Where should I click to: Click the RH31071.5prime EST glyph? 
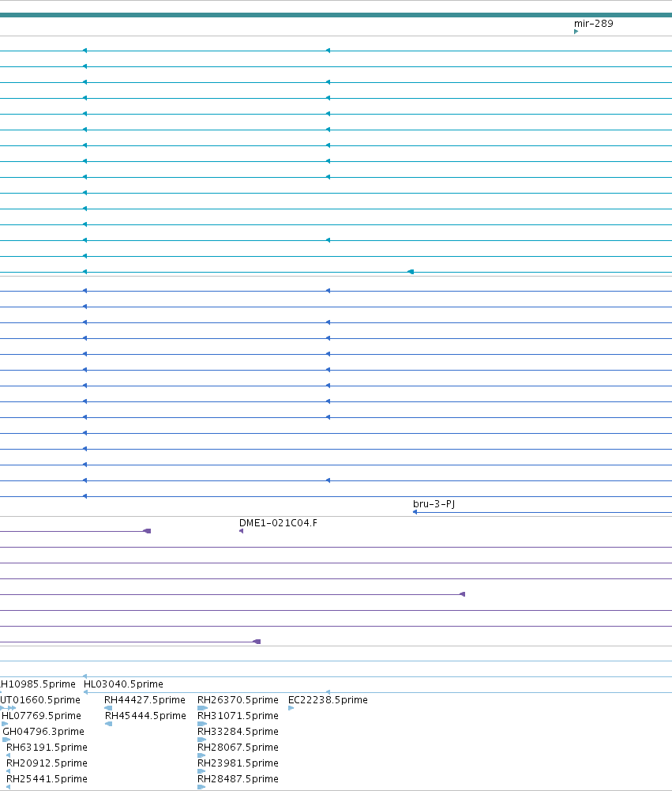[203, 724]
